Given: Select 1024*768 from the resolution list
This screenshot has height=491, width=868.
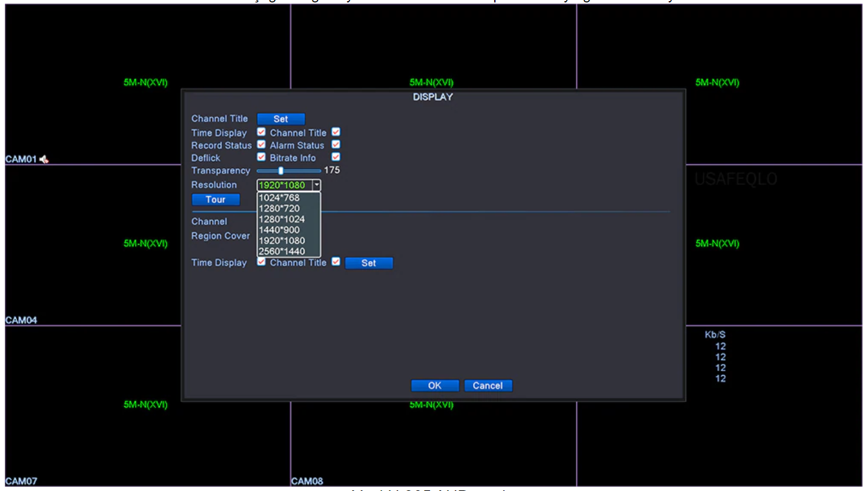Looking at the screenshot, I should tap(279, 197).
